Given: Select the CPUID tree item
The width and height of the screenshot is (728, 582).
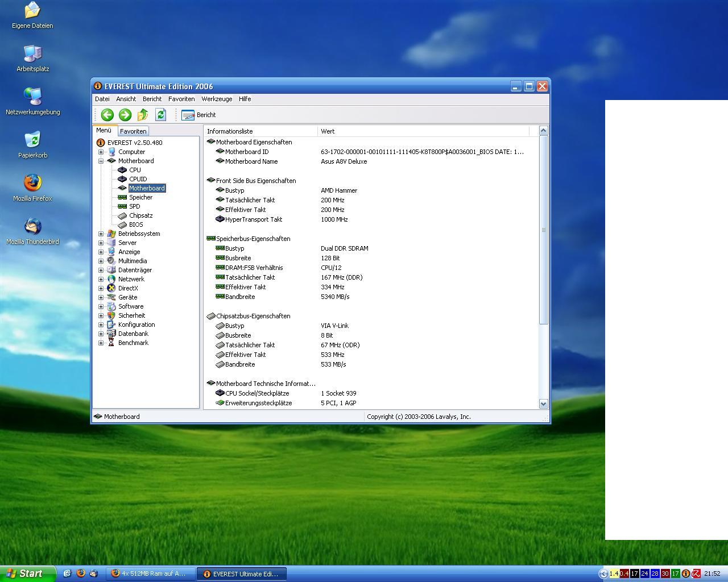Looking at the screenshot, I should 138,179.
